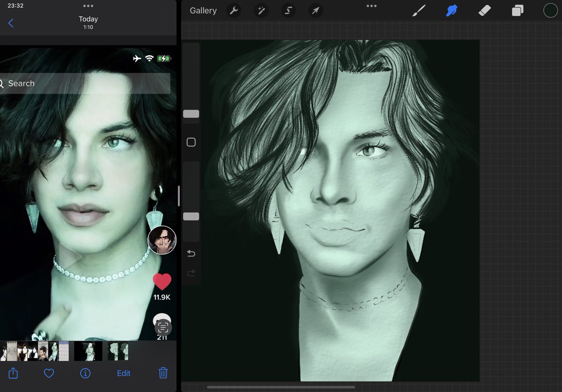Click the undo arrow in sidebar
The height and width of the screenshot is (392, 562).
[x=191, y=254]
